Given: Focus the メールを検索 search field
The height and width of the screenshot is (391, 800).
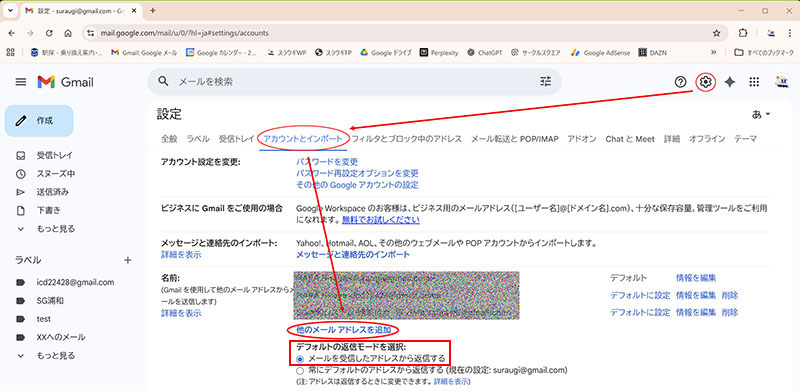Looking at the screenshot, I should point(354,82).
